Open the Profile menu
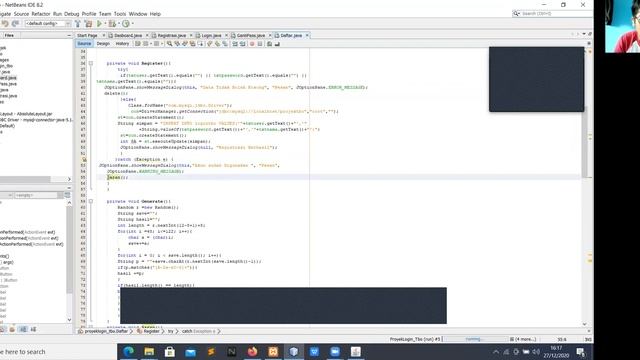Image resolution: width=640 pixels, height=360 pixels. 89,14
